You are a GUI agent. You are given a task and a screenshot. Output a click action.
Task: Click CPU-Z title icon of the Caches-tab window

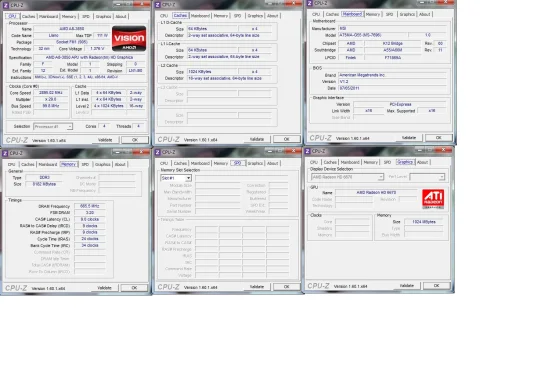click(158, 5)
